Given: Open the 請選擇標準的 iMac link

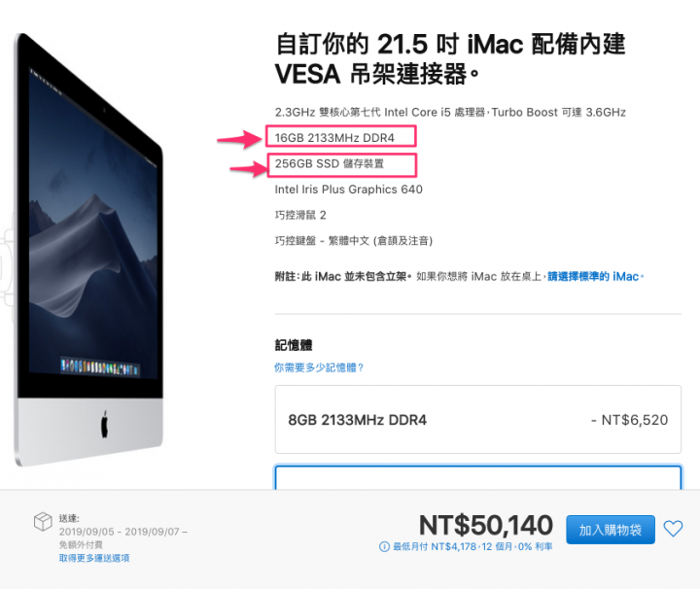Looking at the screenshot, I should click(595, 277).
